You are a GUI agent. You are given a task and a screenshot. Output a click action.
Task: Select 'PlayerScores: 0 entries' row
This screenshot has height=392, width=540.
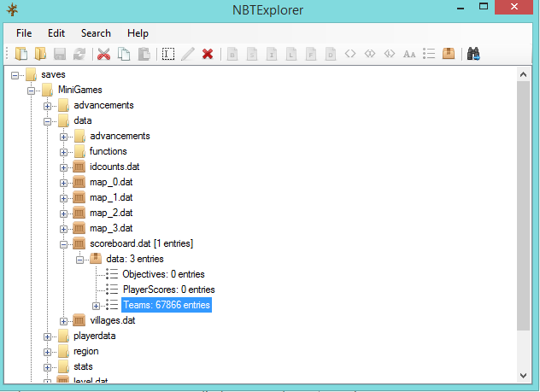169,290
